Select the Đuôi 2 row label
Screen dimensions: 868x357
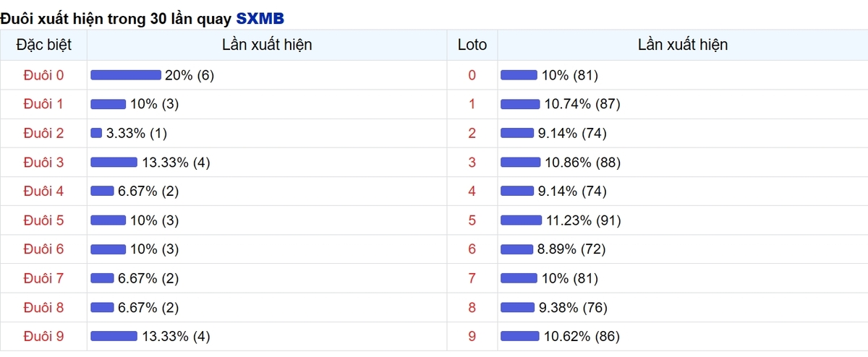click(43, 133)
